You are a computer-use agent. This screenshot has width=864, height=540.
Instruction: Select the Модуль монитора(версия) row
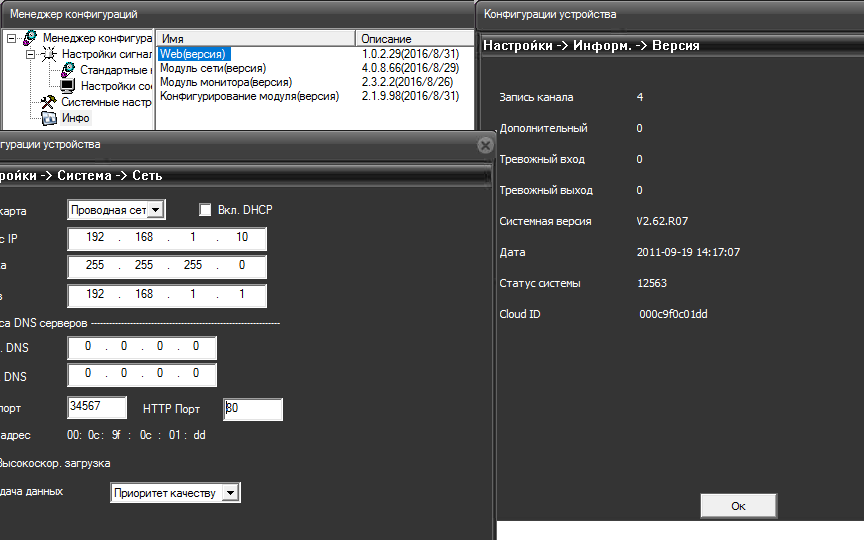click(x=221, y=82)
